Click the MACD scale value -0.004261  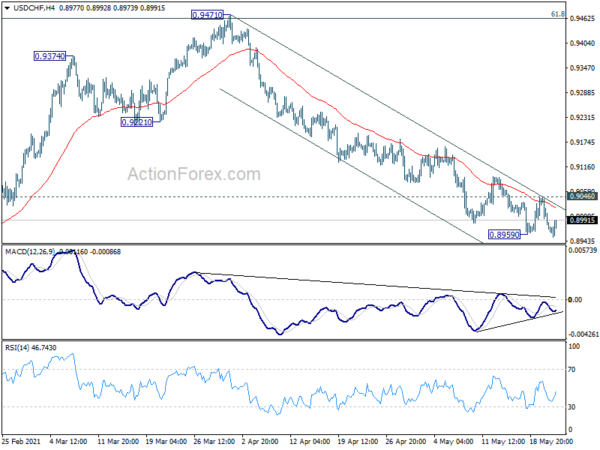[x=584, y=334]
